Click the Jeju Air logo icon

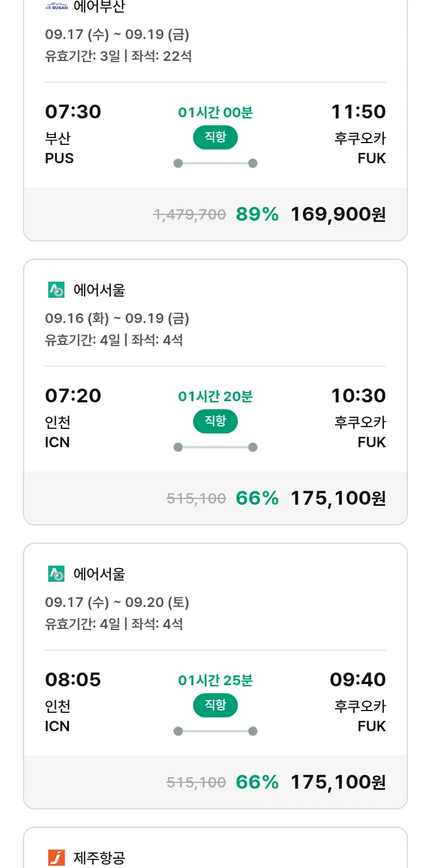[56, 858]
